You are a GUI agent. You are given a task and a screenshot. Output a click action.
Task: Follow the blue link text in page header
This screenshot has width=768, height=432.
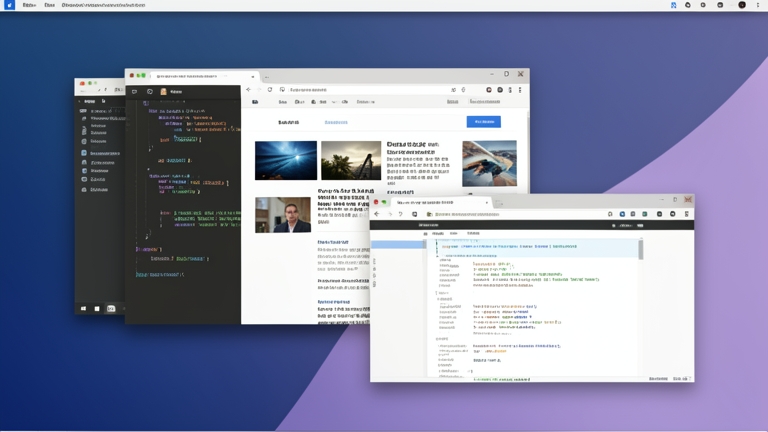coord(336,122)
